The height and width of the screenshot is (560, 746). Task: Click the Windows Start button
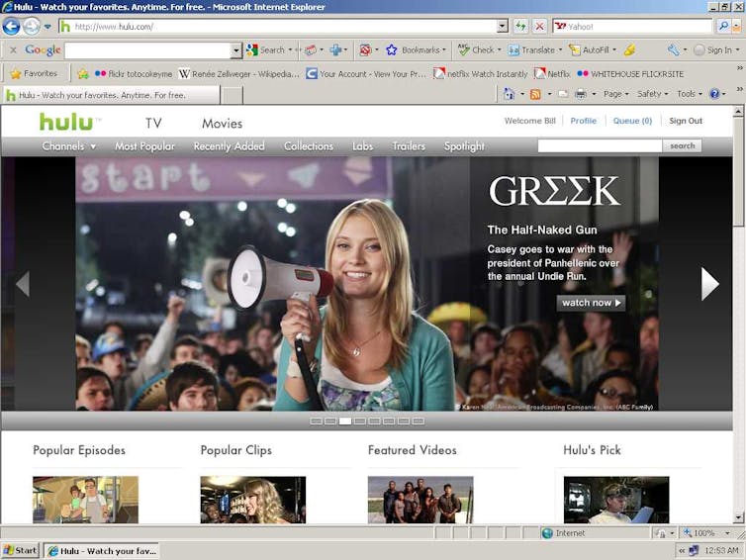coord(20,550)
